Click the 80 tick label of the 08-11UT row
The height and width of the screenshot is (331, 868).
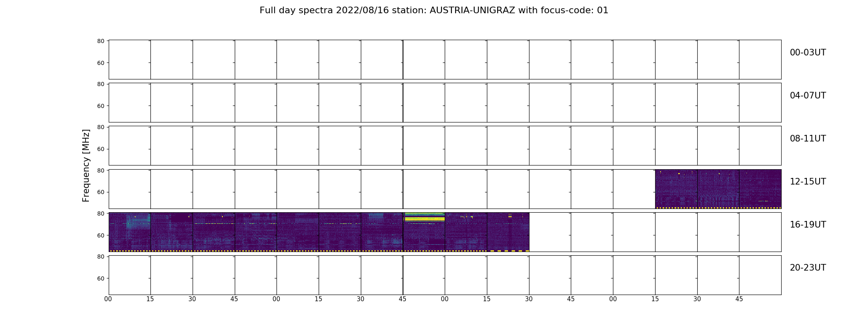coord(100,127)
